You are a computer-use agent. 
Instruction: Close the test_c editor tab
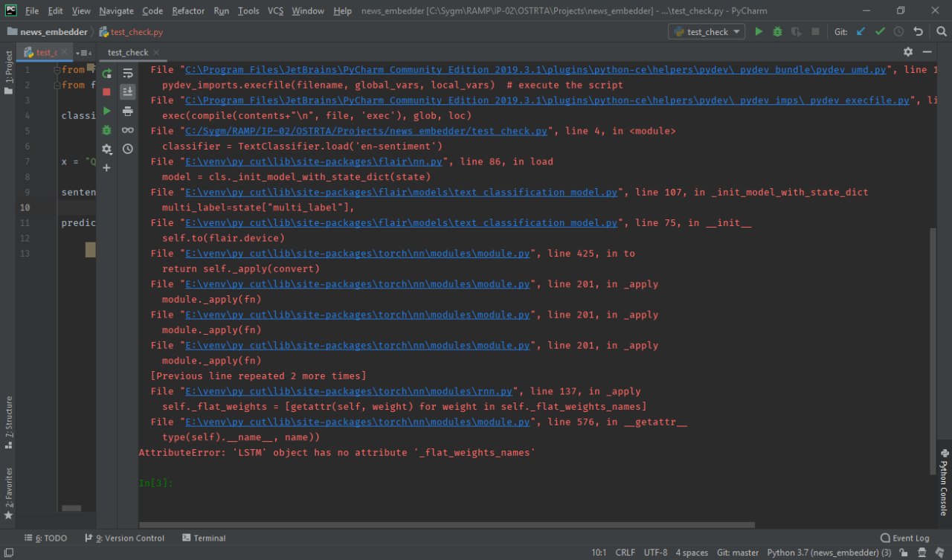[x=65, y=53]
